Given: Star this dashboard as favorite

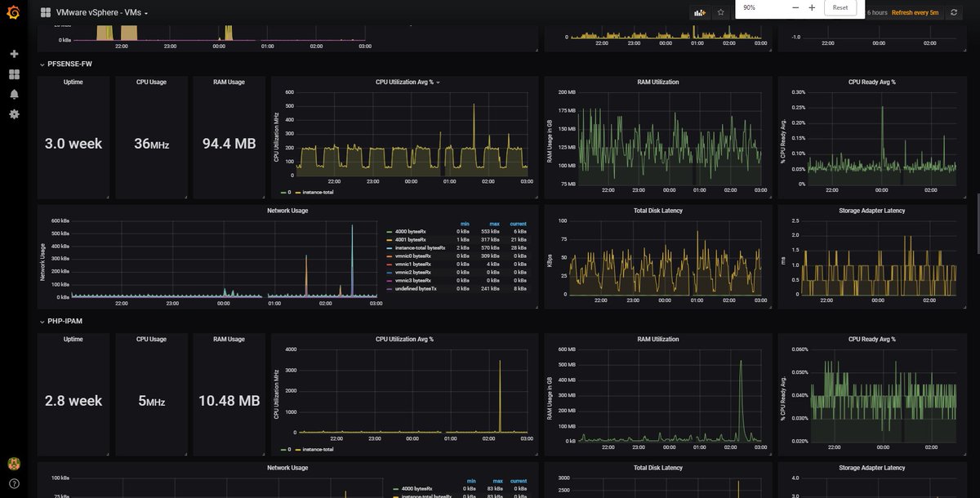Looking at the screenshot, I should tap(720, 12).
